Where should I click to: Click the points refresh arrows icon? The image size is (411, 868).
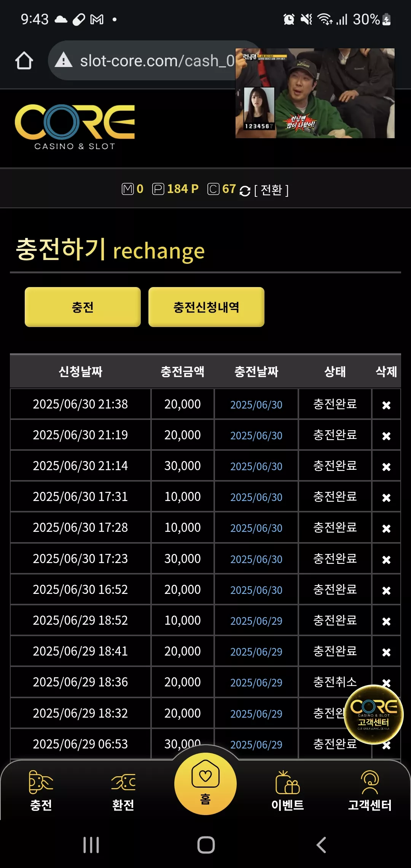coord(245,191)
